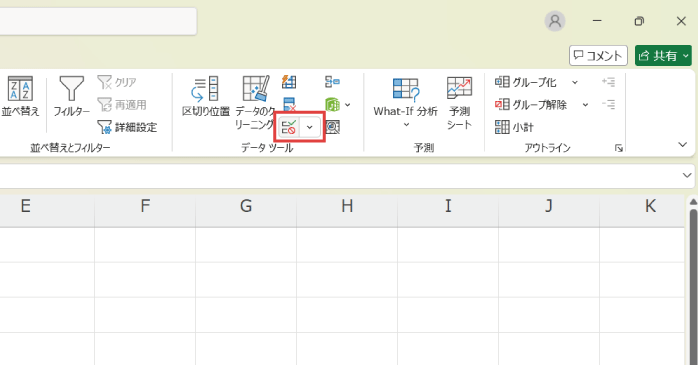Expand the formula bar chevron
Image resolution: width=698 pixels, height=365 pixels.
click(x=687, y=175)
